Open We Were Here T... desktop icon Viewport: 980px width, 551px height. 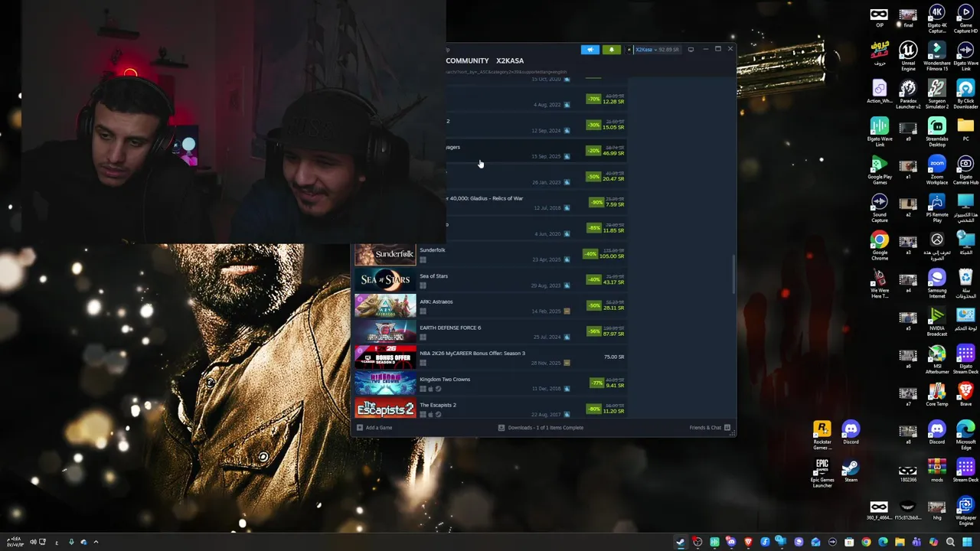coord(879,283)
